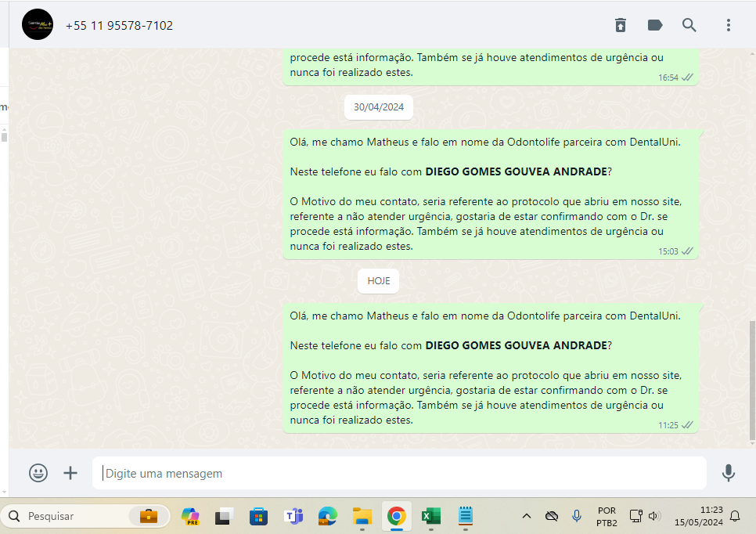Viewport: 756px width, 534px height.
Task: Click the archive chat trash icon
Action: (621, 25)
